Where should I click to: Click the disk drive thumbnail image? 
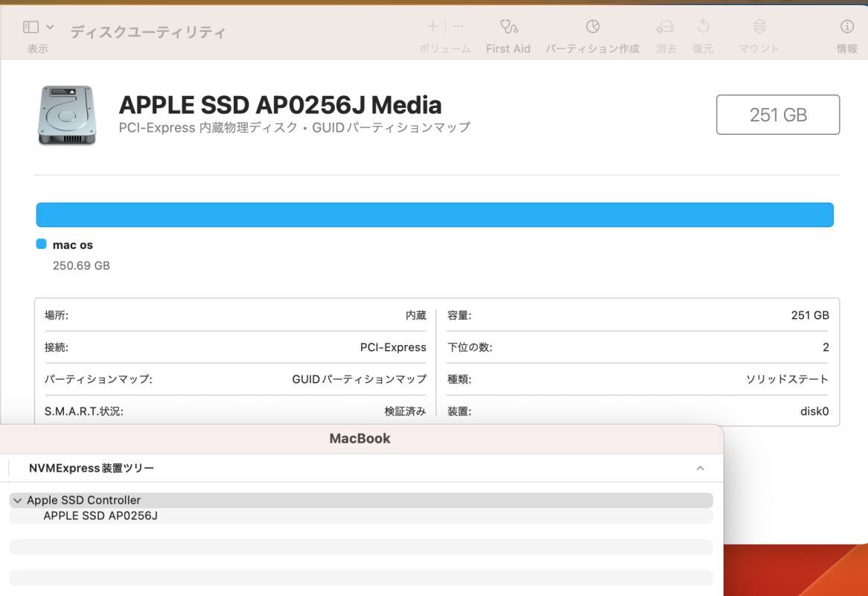click(67, 114)
